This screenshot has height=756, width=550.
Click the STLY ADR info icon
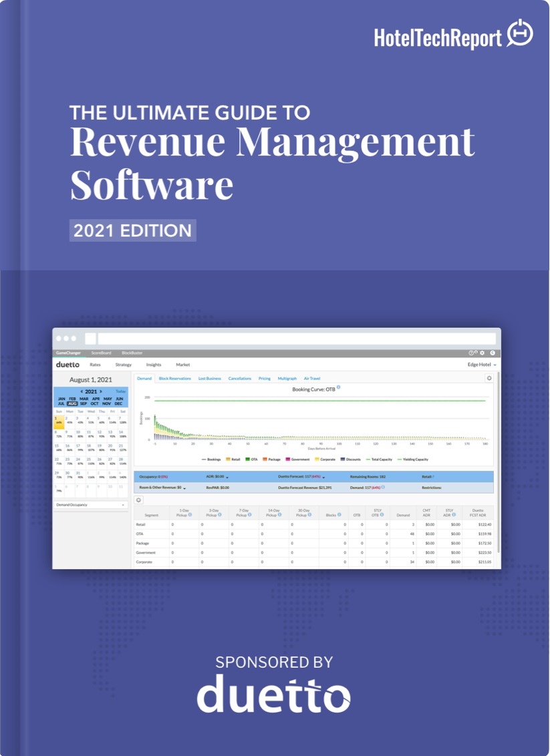click(x=454, y=514)
